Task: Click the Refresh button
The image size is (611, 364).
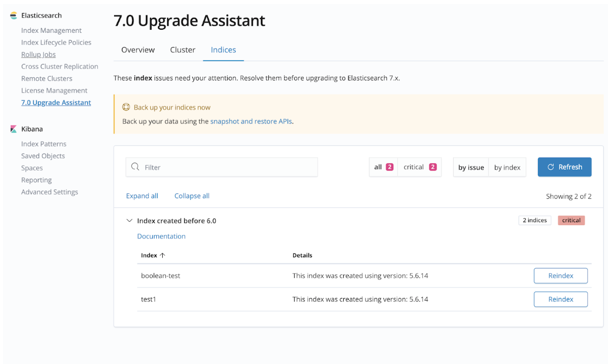Action: click(564, 167)
